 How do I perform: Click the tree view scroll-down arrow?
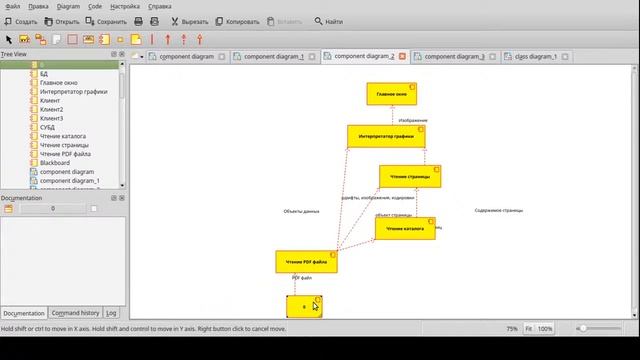[122, 185]
